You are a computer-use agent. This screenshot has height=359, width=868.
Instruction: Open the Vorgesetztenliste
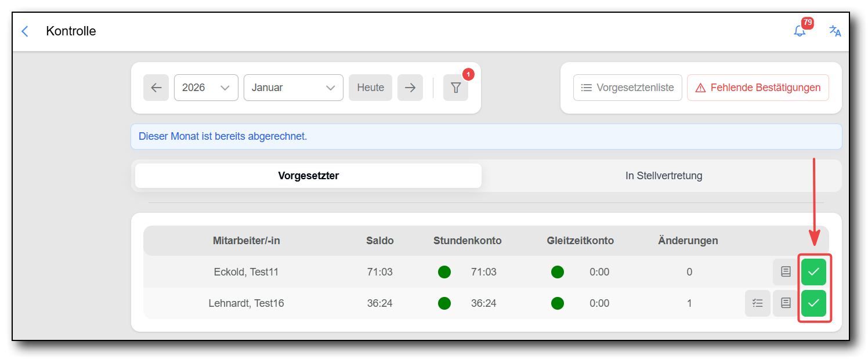(x=628, y=88)
